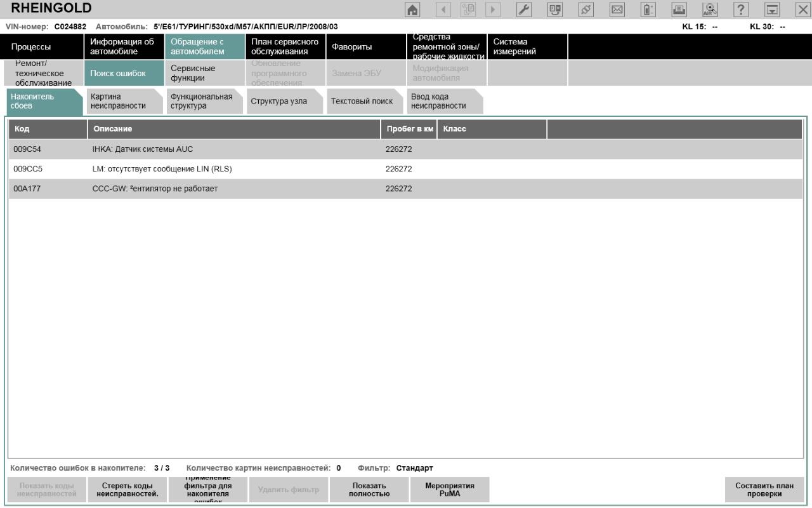Open the 'Информация об автомобиле' menu
Screen dimensions: 812x508
point(122,47)
